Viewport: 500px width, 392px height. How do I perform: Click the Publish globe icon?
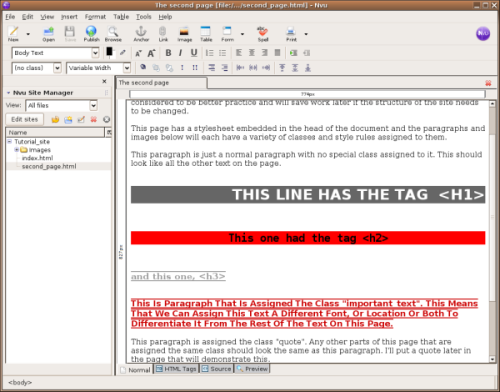pos(91,33)
